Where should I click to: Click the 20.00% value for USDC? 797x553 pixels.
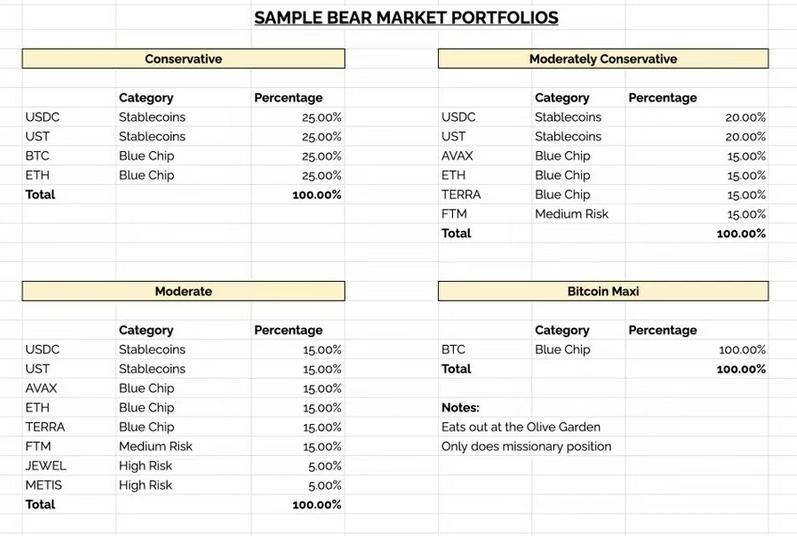point(746,117)
